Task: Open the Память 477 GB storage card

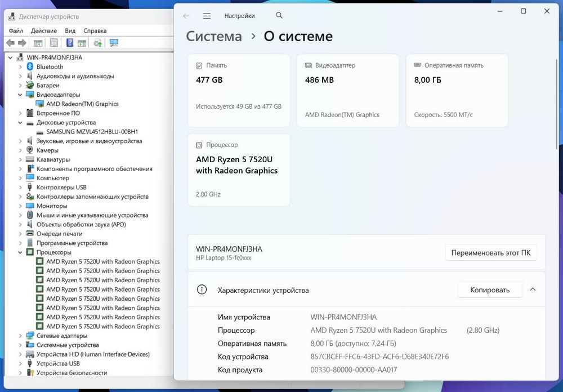Action: coord(239,90)
